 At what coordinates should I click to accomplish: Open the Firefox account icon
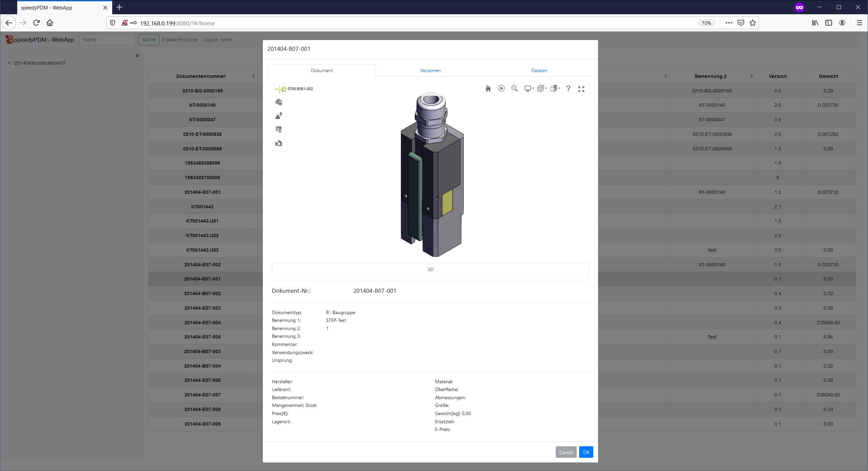point(842,23)
